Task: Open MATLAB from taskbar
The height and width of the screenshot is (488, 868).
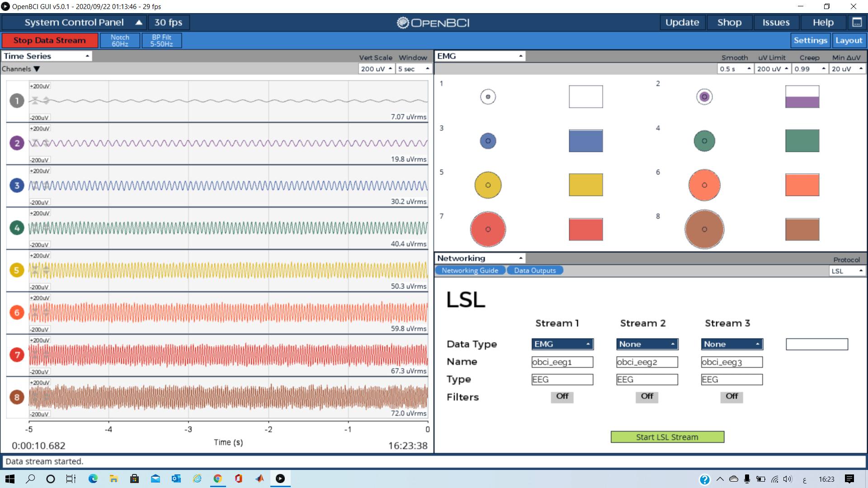Action: pyautogui.click(x=259, y=479)
